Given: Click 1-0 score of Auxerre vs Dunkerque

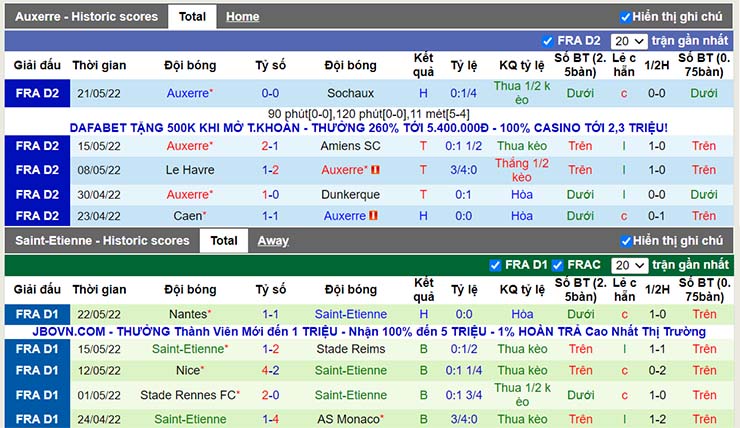Looking at the screenshot, I should coord(270,194).
